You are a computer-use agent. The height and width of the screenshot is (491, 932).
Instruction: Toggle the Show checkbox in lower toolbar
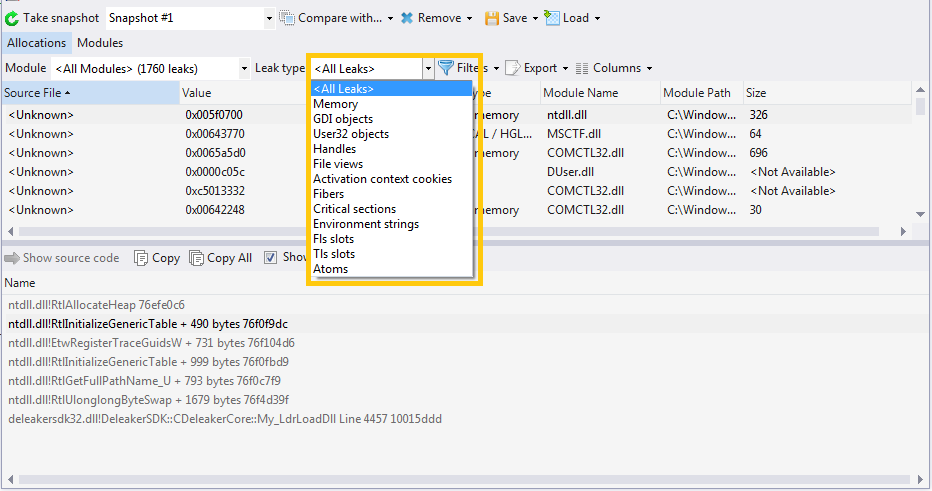pos(271,258)
